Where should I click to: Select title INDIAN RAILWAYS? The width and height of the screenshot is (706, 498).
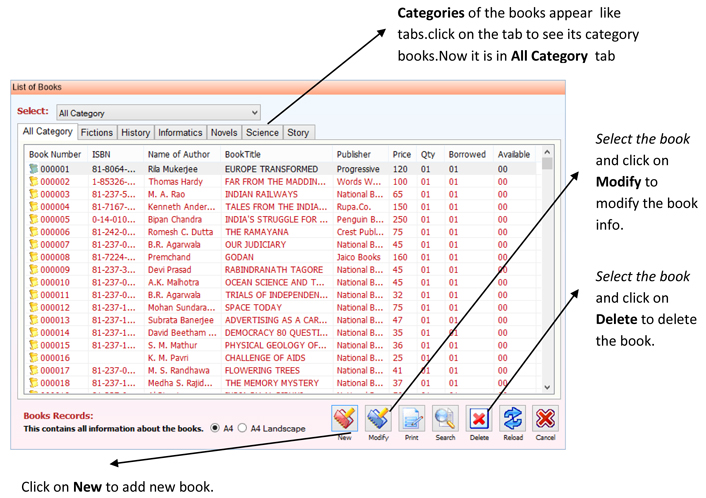tap(261, 194)
